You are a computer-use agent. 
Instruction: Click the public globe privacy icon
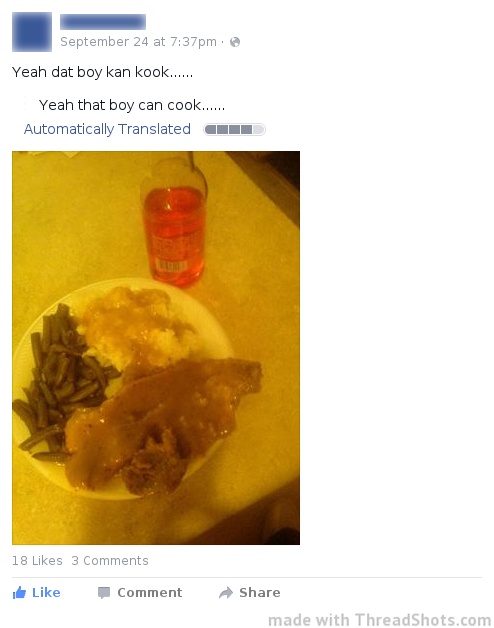(235, 42)
